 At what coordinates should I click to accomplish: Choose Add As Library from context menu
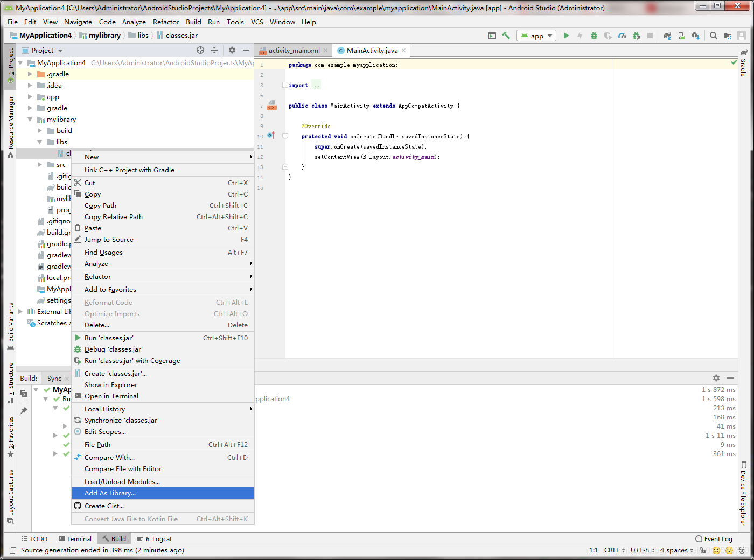pyautogui.click(x=163, y=493)
